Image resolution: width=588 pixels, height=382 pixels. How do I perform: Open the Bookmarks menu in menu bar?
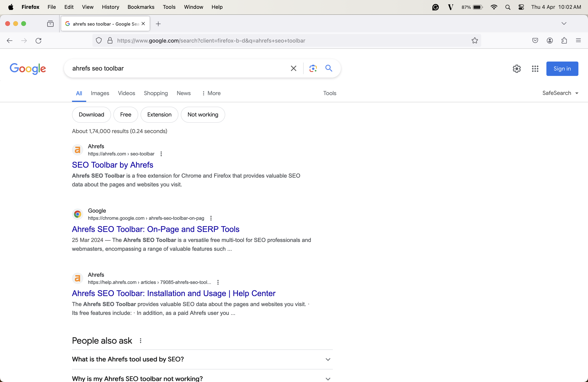[141, 7]
